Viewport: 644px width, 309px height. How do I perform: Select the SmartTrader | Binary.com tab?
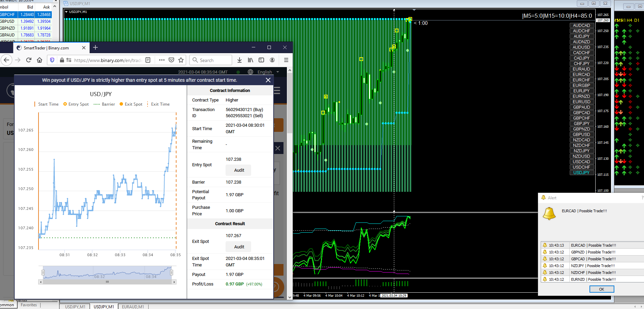[x=51, y=48]
